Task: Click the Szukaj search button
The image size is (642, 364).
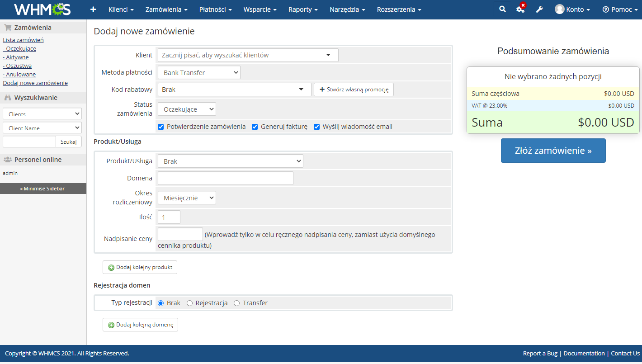Action: (69, 142)
